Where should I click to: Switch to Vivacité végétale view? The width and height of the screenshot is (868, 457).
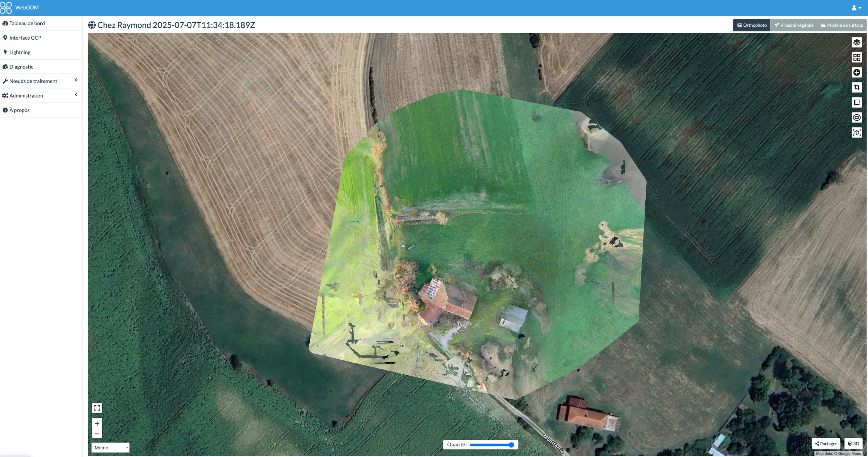click(x=794, y=25)
